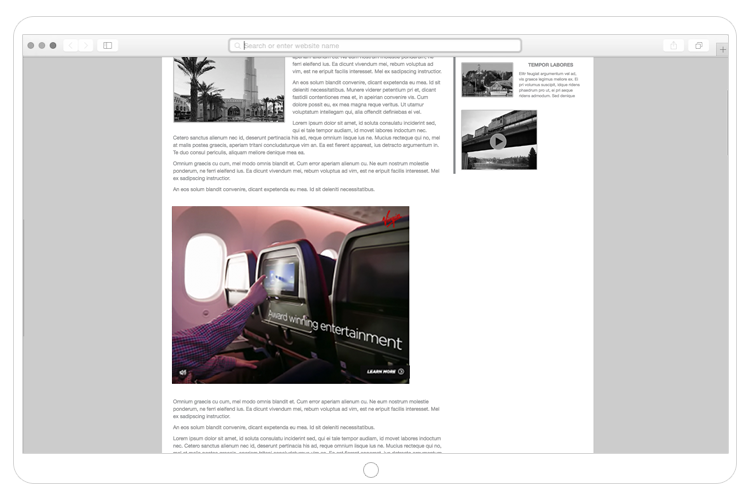Click the hillside town thumbnail image
This screenshot has width=750, height=490.
pyautogui.click(x=487, y=80)
